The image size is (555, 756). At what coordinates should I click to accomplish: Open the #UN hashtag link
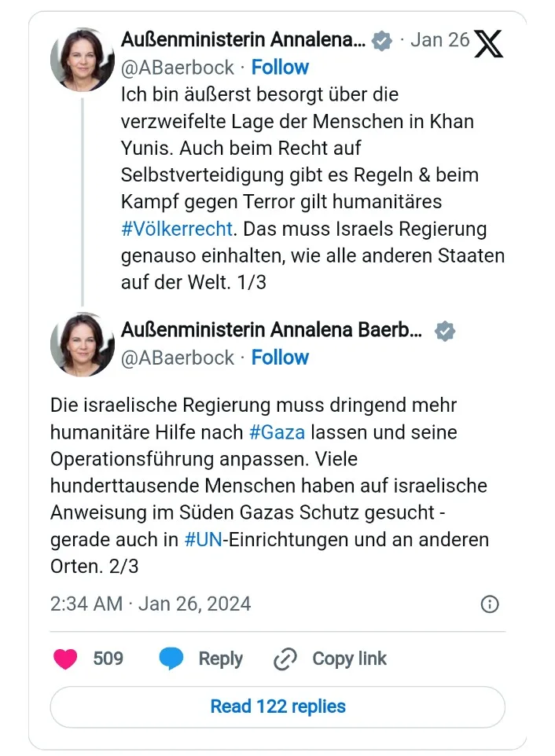point(203,540)
